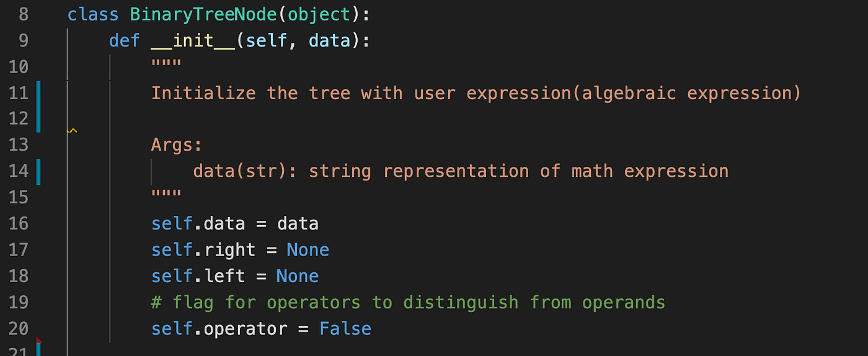The image size is (868, 356).
Task: Click the red triangle gutter marker below line 20
Action: (39, 340)
